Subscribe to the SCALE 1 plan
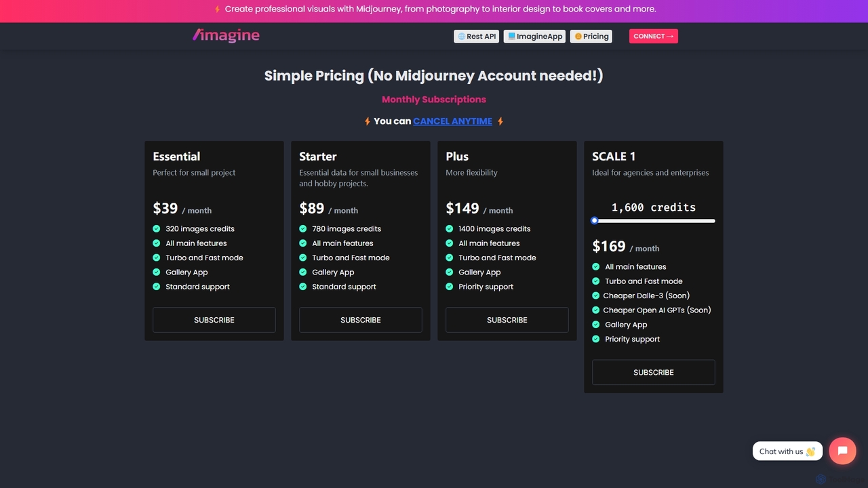This screenshot has width=868, height=488. pos(654,372)
